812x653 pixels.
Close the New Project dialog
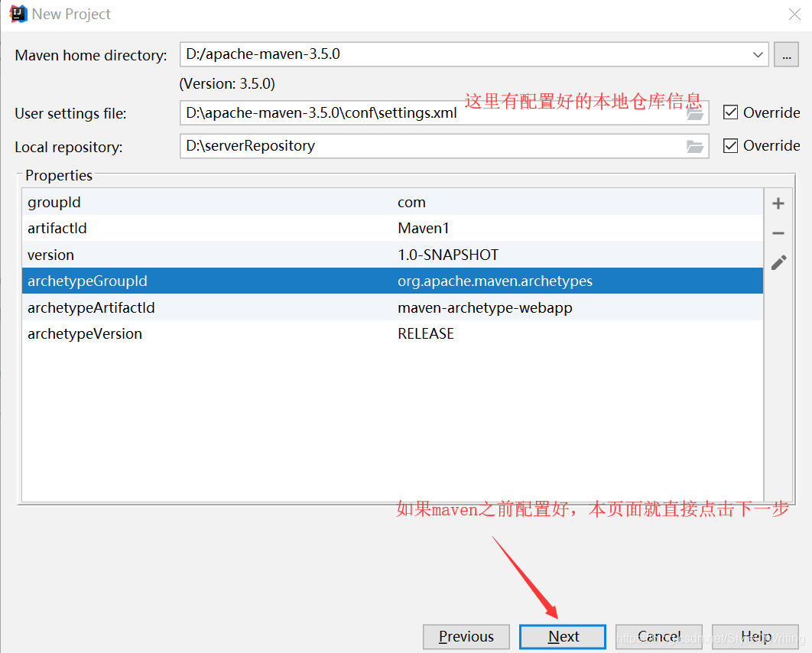coord(794,14)
